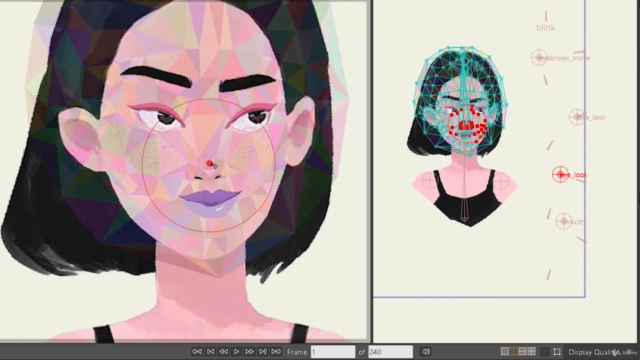Rewind playback to the first frame
The height and width of the screenshot is (360, 640).
point(197,351)
